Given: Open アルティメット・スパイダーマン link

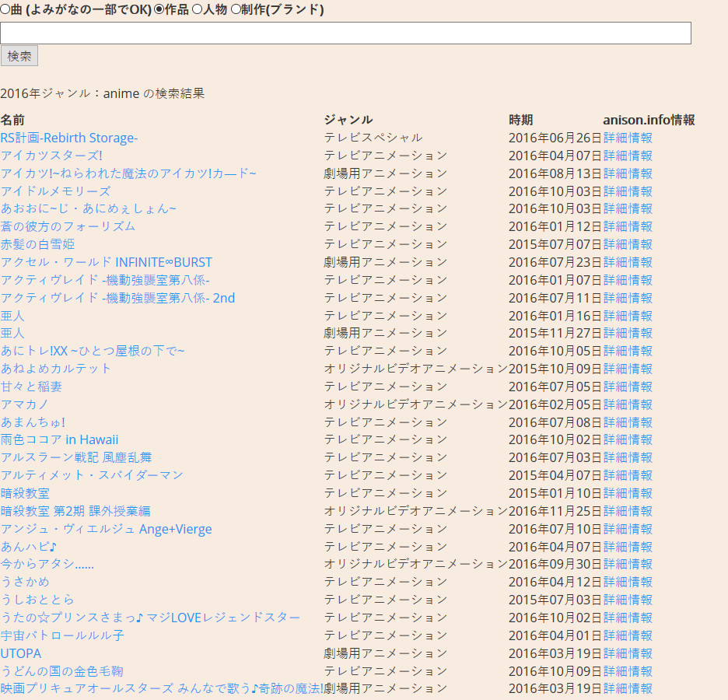Looking at the screenshot, I should pyautogui.click(x=92, y=475).
